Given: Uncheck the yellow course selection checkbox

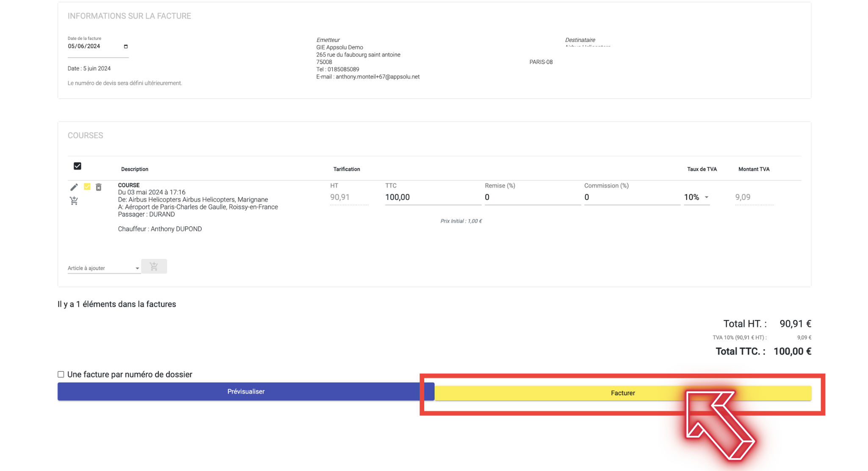Looking at the screenshot, I should 87,187.
